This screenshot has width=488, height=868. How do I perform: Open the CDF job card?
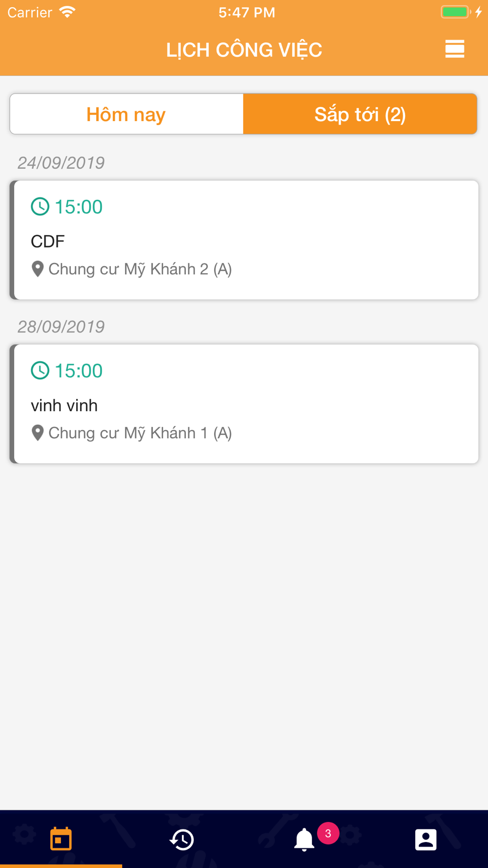point(244,240)
